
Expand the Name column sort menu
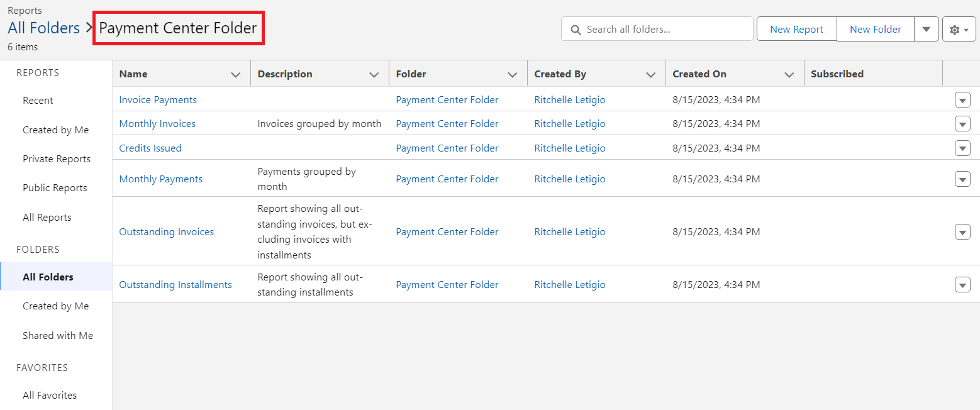click(236, 75)
